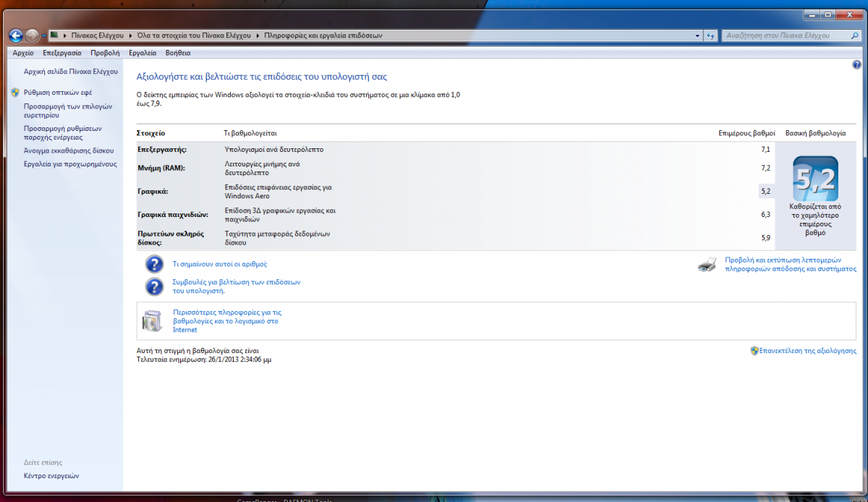Open Κέντρο ενεργειών link
The height and width of the screenshot is (502, 868).
point(51,476)
